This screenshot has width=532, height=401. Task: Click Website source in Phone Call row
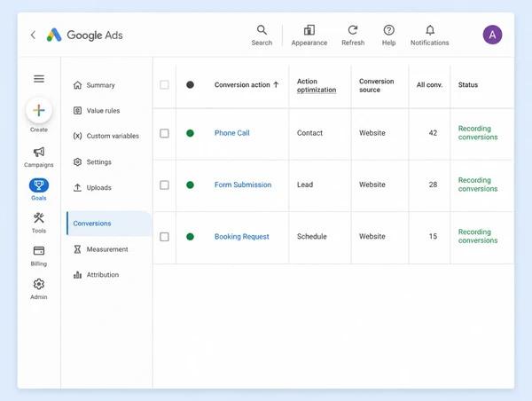click(372, 133)
